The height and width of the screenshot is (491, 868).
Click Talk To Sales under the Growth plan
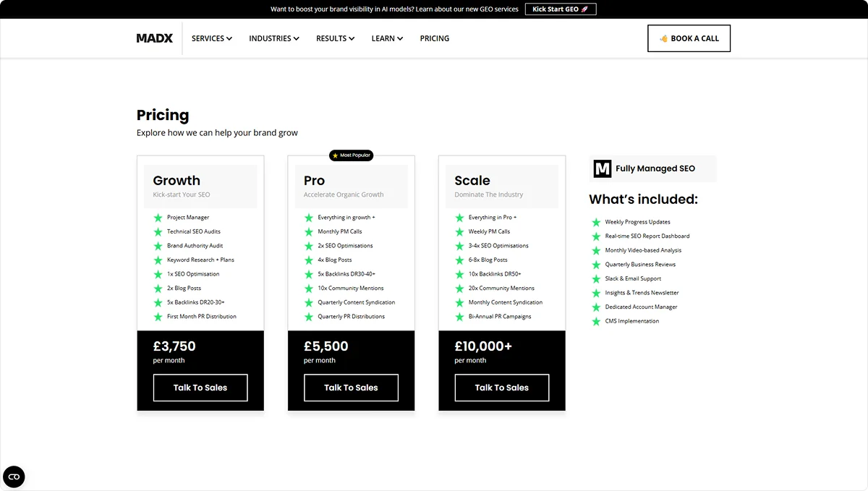[x=200, y=388]
